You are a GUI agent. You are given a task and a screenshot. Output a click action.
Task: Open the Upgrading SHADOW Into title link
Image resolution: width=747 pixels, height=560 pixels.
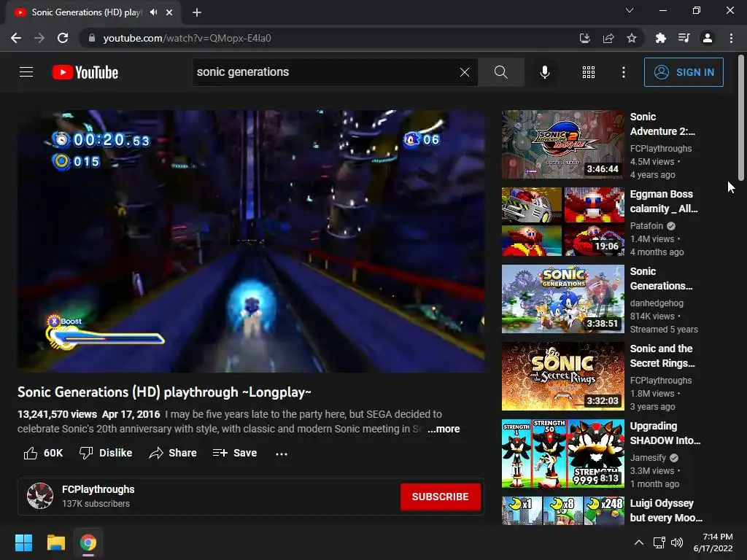665,433
